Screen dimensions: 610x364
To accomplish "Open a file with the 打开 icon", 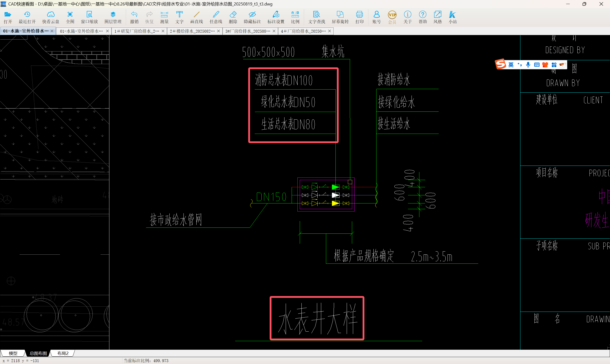I will tap(8, 17).
